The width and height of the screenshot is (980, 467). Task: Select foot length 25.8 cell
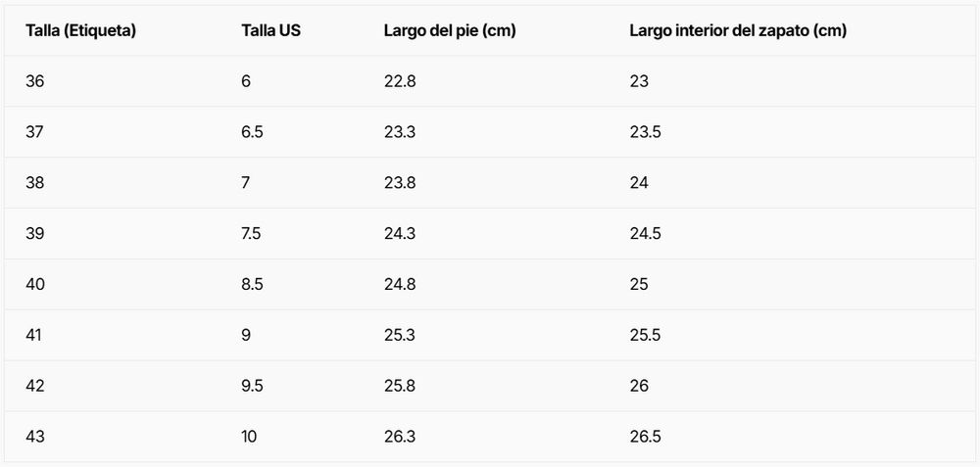(x=400, y=386)
